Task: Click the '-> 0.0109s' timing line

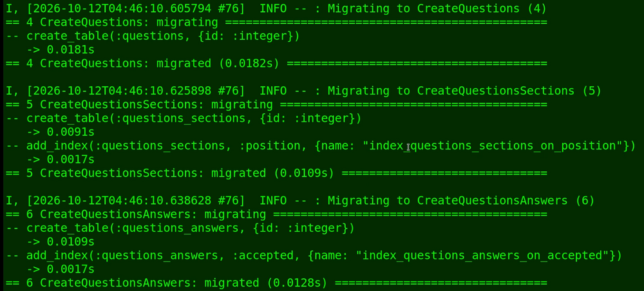Action: point(61,241)
